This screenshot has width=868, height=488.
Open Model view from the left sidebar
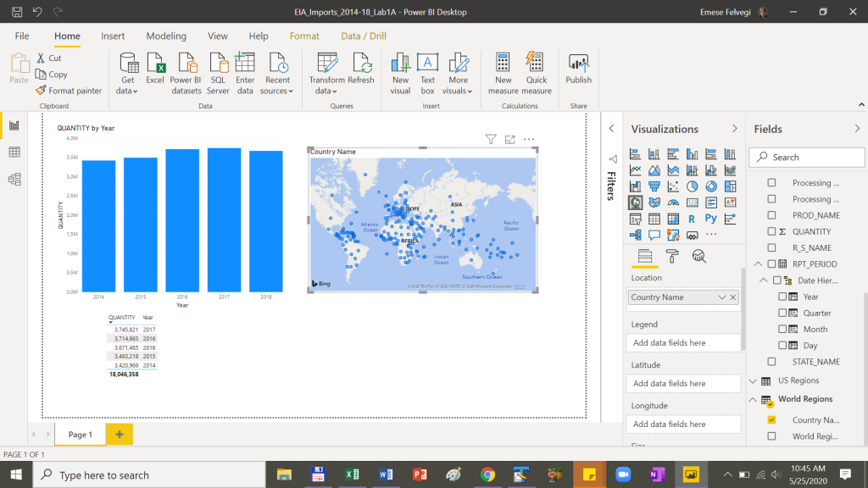coord(12,179)
